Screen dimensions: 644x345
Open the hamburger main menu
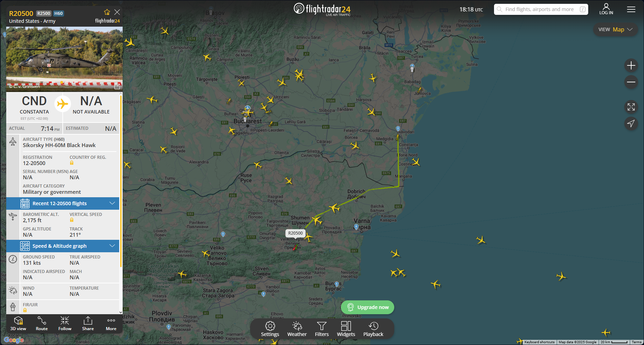pos(631,9)
